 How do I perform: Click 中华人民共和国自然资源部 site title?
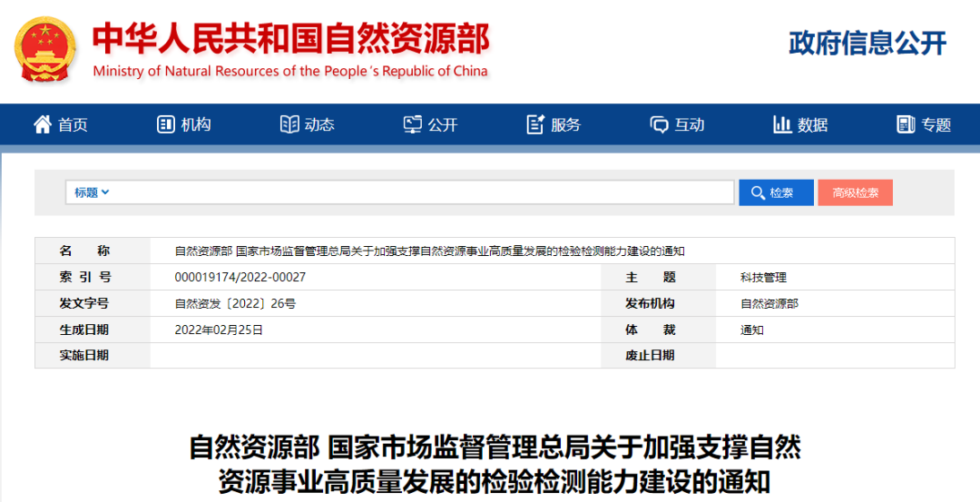tap(290, 39)
